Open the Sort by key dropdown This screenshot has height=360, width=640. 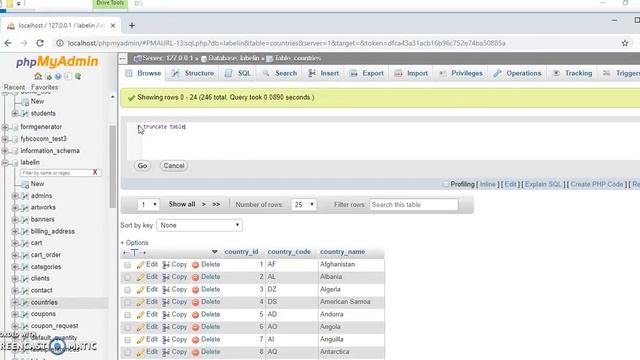pyautogui.click(x=200, y=225)
